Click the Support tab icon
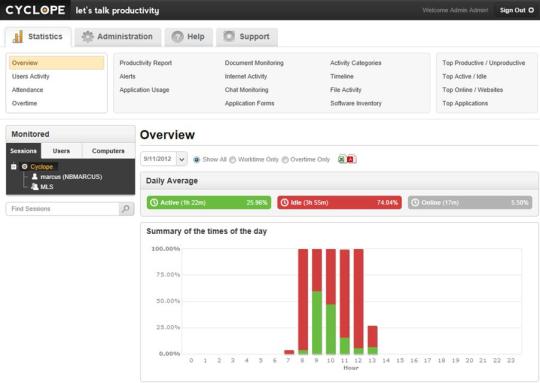The width and height of the screenshot is (540, 383). [x=229, y=36]
